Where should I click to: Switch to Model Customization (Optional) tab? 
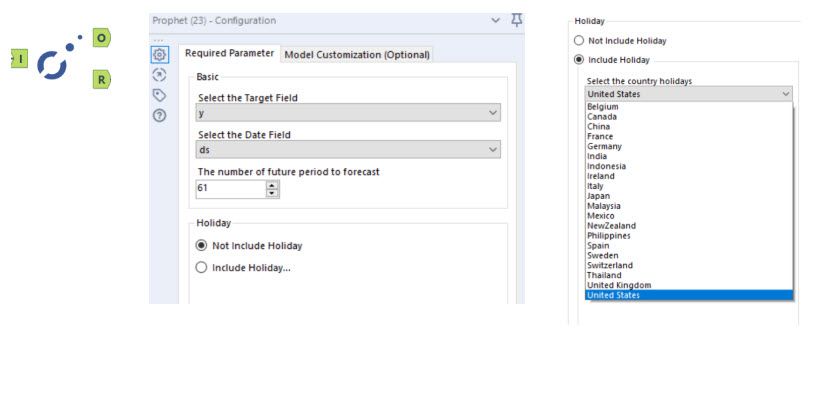[357, 54]
